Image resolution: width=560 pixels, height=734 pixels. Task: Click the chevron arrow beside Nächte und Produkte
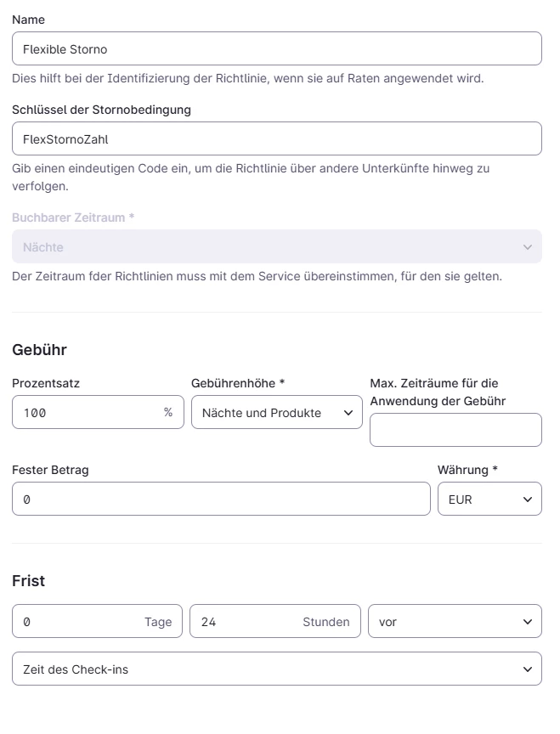[348, 413]
